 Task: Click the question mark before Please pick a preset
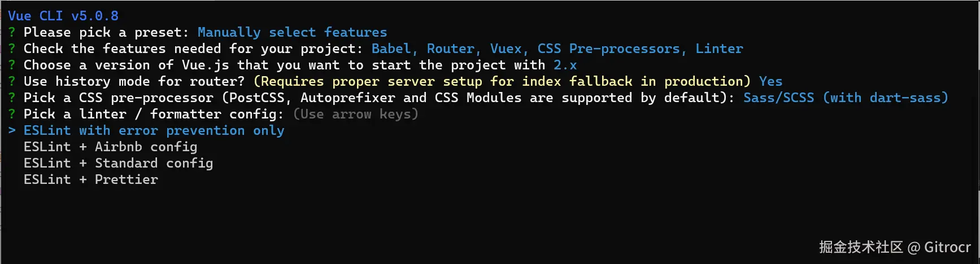click(x=12, y=33)
